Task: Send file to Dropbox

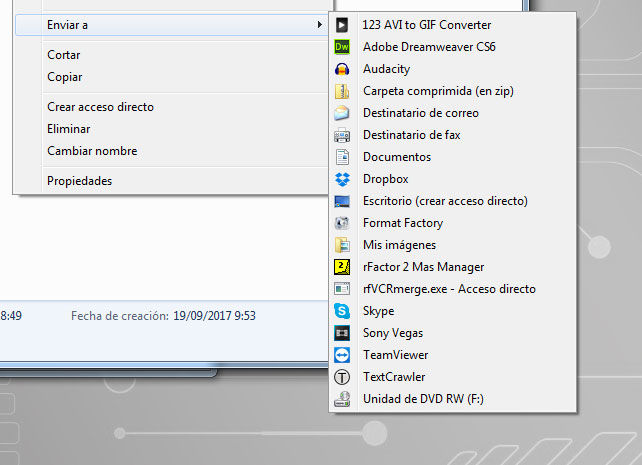Action: tap(452, 179)
